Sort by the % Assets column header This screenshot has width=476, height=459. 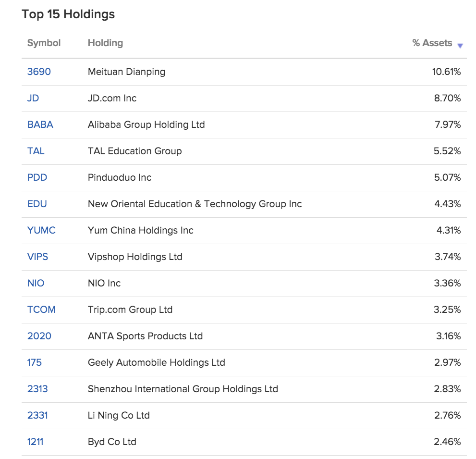(432, 43)
